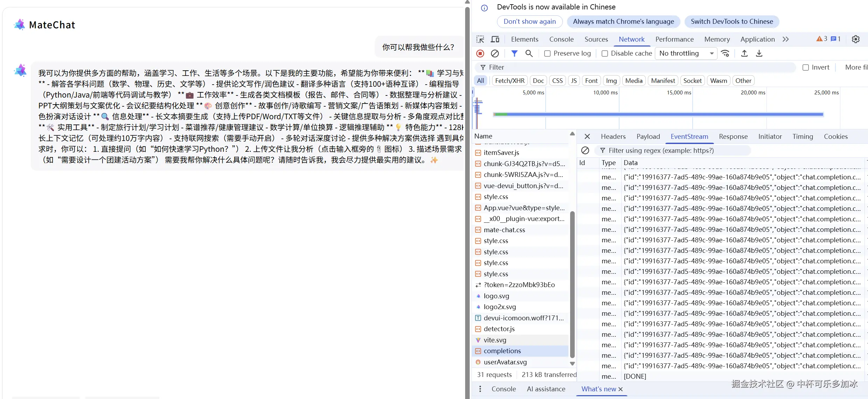Click the inspect element picker icon
868x399 pixels.
click(480, 39)
